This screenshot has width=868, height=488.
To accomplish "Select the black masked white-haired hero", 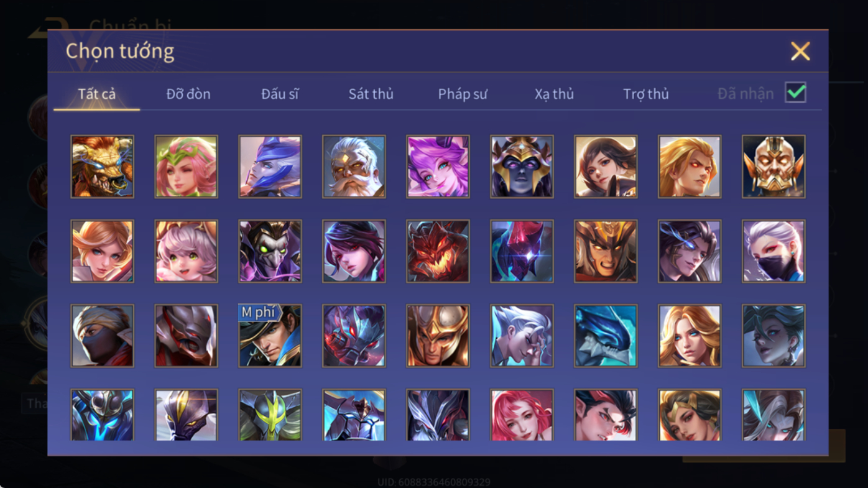I will tap(773, 251).
